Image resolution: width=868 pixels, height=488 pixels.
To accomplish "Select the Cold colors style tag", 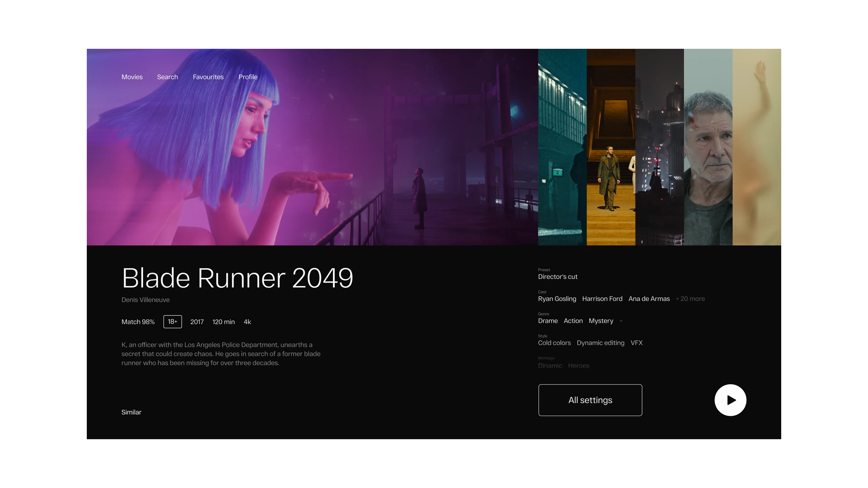I will point(554,343).
